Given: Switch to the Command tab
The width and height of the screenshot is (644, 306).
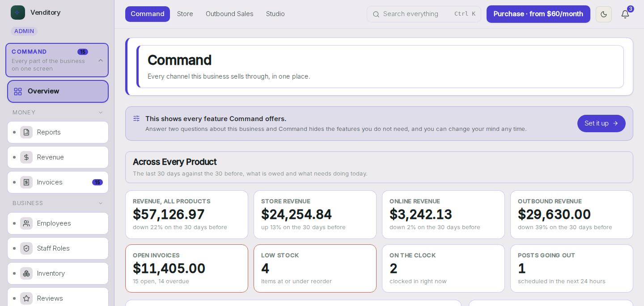Looking at the screenshot, I should coord(148,14).
